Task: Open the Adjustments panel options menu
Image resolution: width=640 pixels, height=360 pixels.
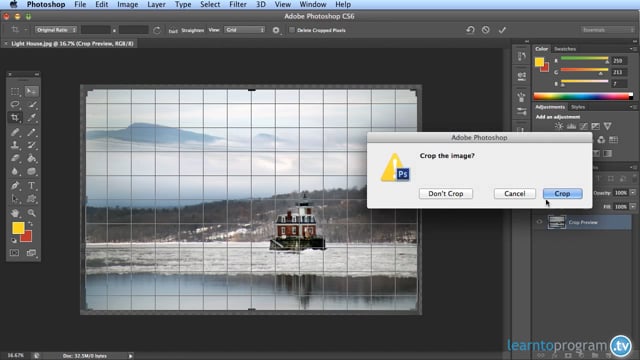Action: (x=633, y=107)
